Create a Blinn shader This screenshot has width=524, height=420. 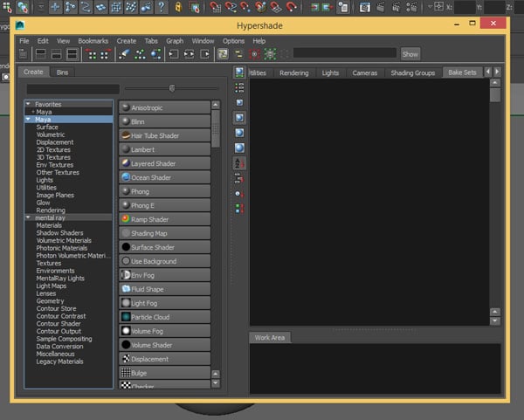coord(164,121)
